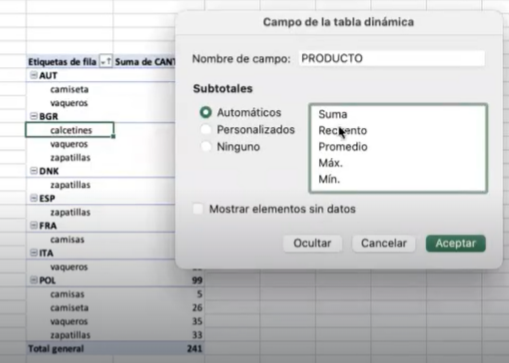Screen dimensions: 509x363
Task: Confirm with the Aceptar button
Action: [455, 243]
